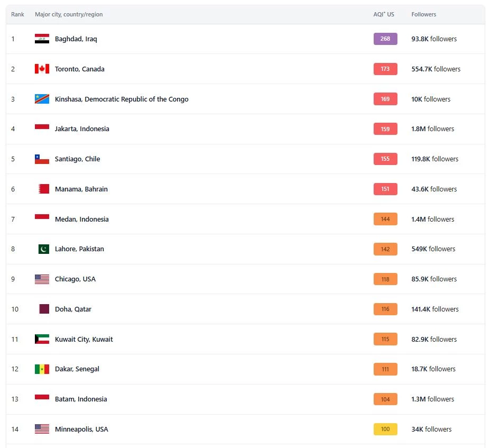Click the orange 144 AQI badge for Medan
The width and height of the screenshot is (491, 448).
[385, 219]
